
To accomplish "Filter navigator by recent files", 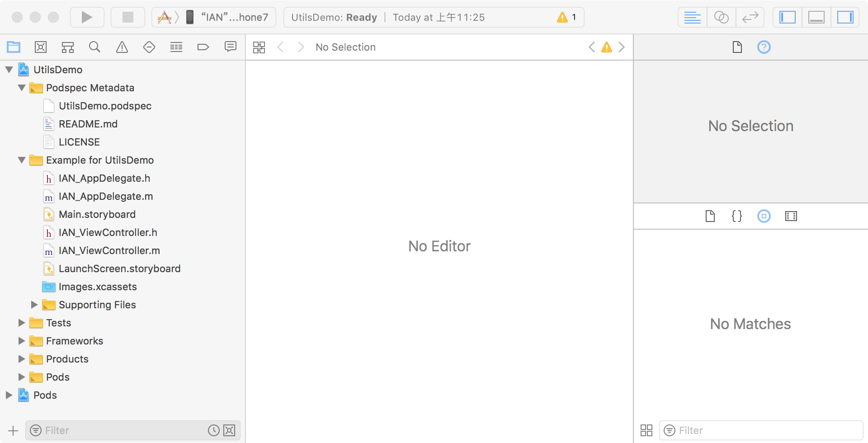I will point(214,430).
